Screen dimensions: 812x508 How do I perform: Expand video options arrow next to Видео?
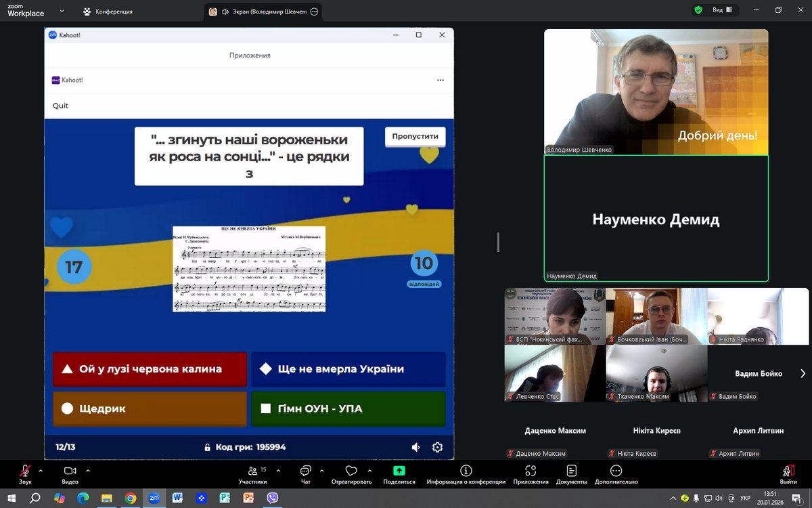pos(88,470)
